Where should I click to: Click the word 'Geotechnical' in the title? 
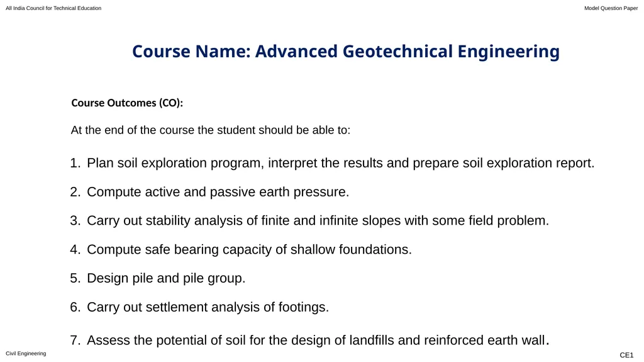click(397, 52)
